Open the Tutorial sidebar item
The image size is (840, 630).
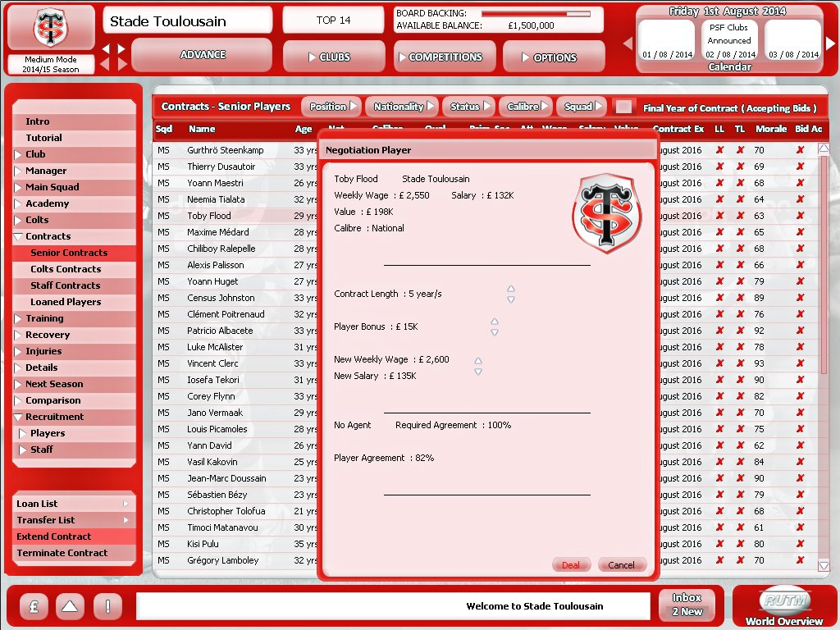click(74, 138)
